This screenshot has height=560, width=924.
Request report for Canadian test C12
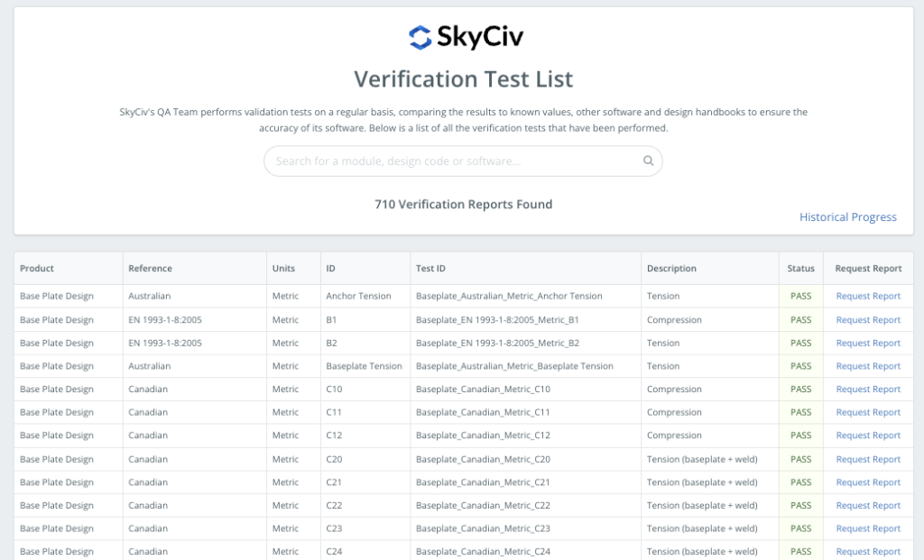tap(867, 436)
